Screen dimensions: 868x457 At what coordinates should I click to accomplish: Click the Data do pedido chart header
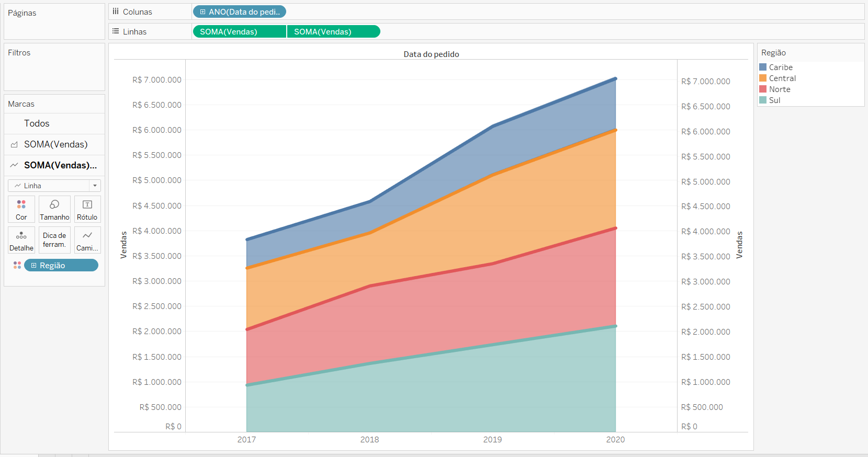(431, 54)
